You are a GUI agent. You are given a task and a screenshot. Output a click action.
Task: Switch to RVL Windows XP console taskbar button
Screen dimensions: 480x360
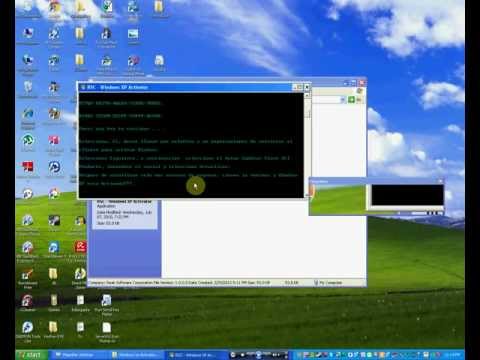[x=196, y=355]
